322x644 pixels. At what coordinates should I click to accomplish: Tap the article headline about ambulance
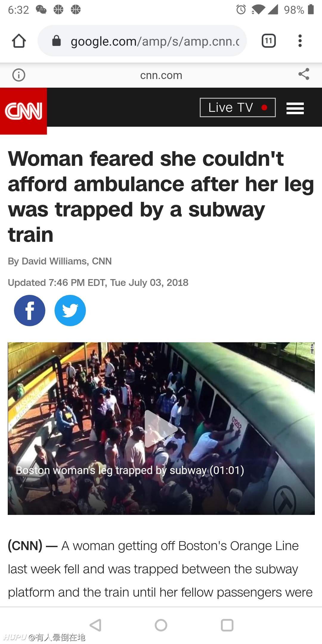tap(161, 196)
